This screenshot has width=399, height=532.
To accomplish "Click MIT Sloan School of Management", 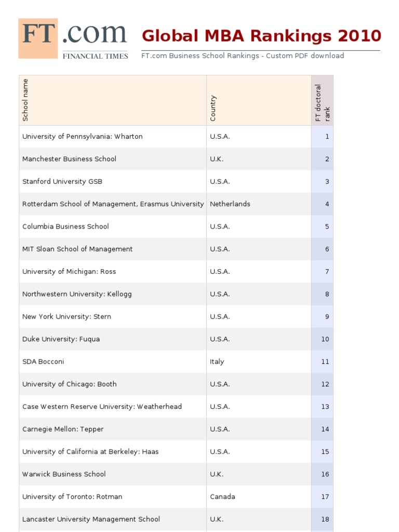I will [77, 249].
